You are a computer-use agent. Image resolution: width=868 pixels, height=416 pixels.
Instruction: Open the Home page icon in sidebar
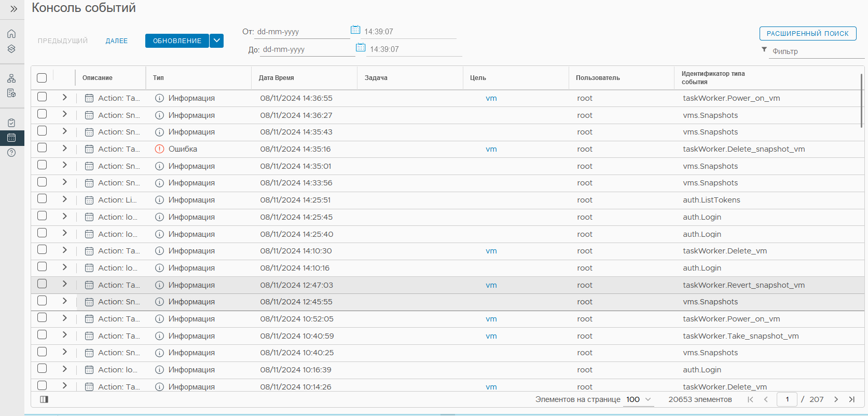click(x=11, y=34)
